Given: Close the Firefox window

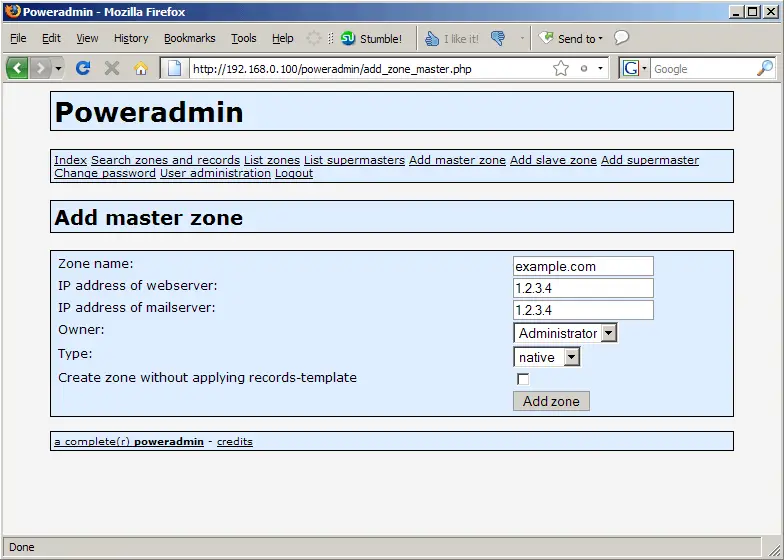Looking at the screenshot, I should pyautogui.click(x=771, y=12).
